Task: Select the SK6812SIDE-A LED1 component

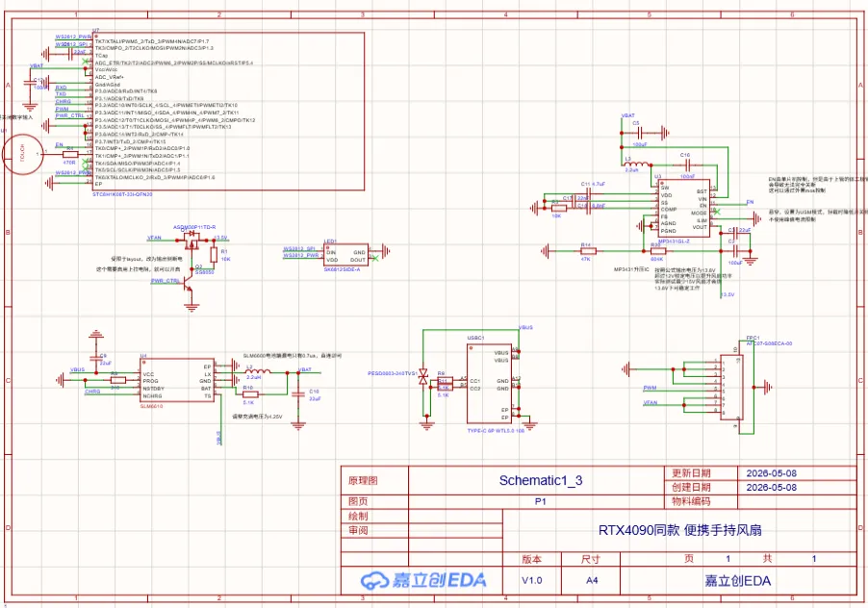Action: (346, 256)
